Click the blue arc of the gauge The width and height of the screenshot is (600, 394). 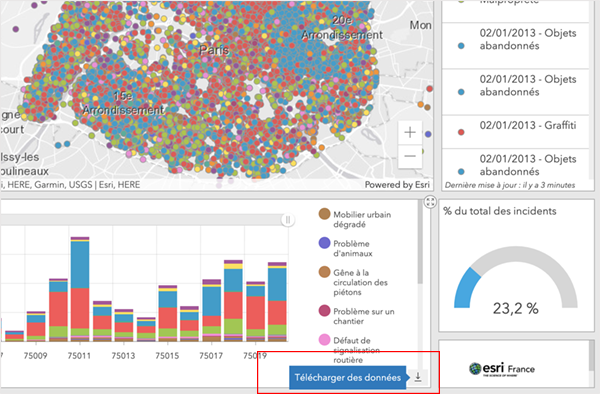(466, 287)
